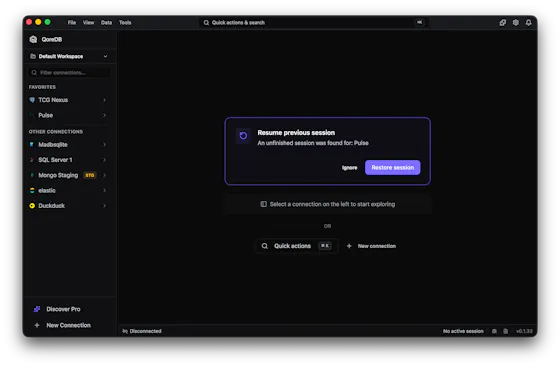
Task: Click the search magnifier icon in title bar
Action: click(206, 22)
